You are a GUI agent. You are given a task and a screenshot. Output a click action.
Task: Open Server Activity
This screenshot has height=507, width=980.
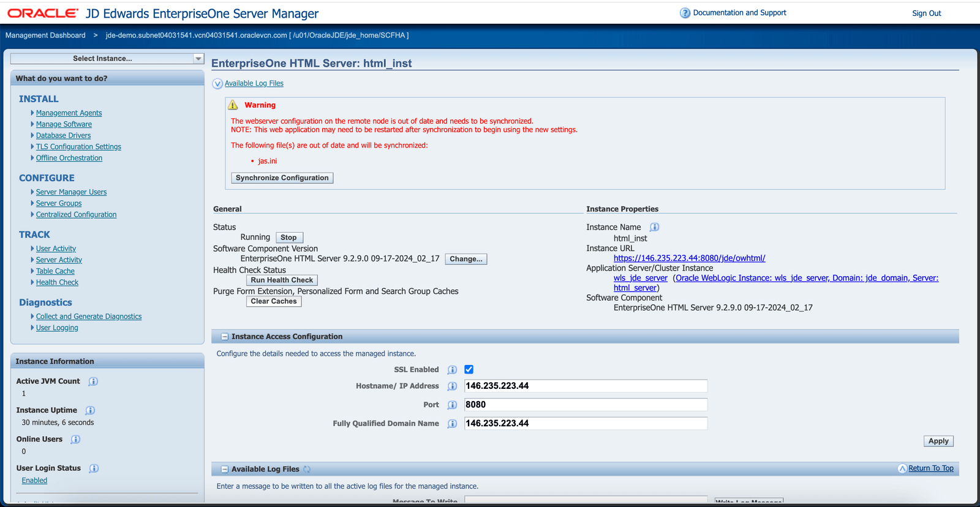pos(59,260)
